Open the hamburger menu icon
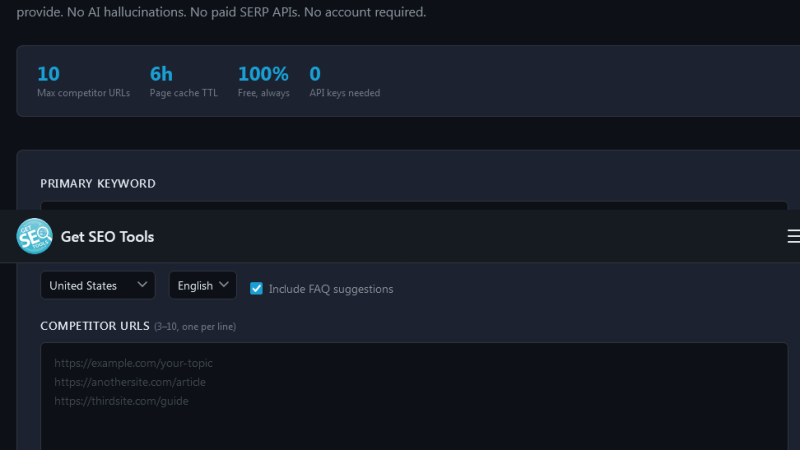The height and width of the screenshot is (450, 800). click(x=793, y=236)
